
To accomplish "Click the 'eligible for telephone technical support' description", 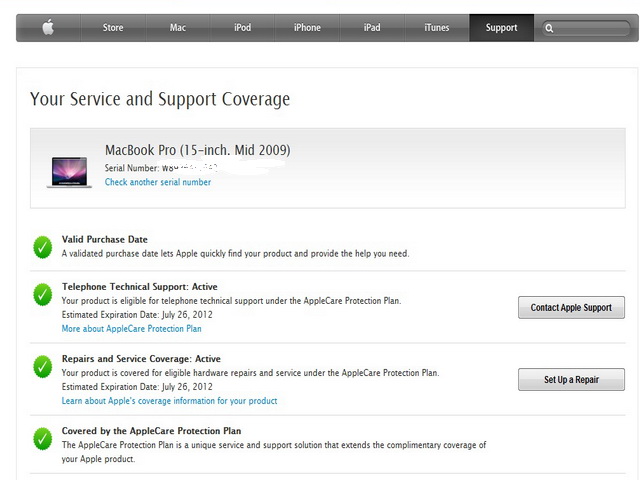I will pos(231,301).
